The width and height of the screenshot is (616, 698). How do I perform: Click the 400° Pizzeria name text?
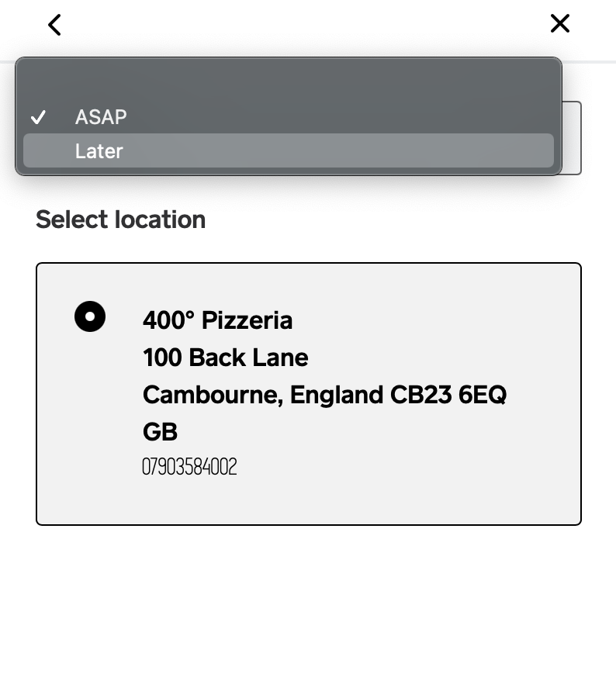pos(217,320)
